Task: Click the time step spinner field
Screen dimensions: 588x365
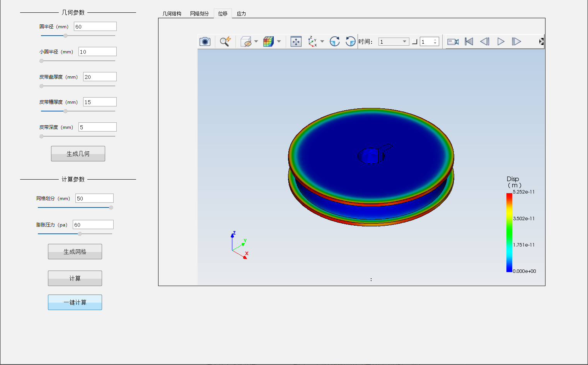Action: (x=429, y=41)
